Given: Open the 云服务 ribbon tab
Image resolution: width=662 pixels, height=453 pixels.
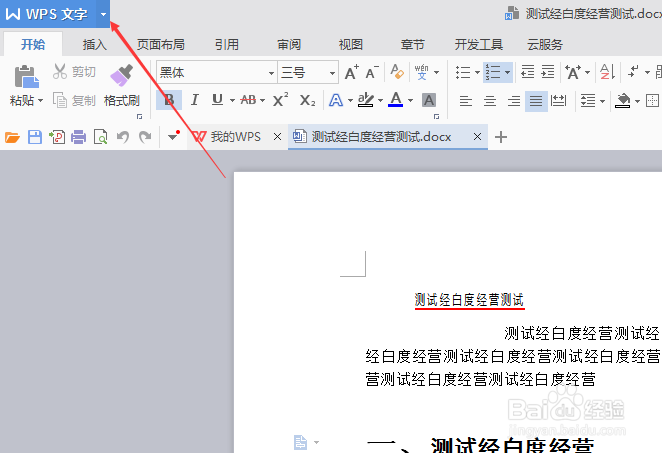Looking at the screenshot, I should 545,44.
